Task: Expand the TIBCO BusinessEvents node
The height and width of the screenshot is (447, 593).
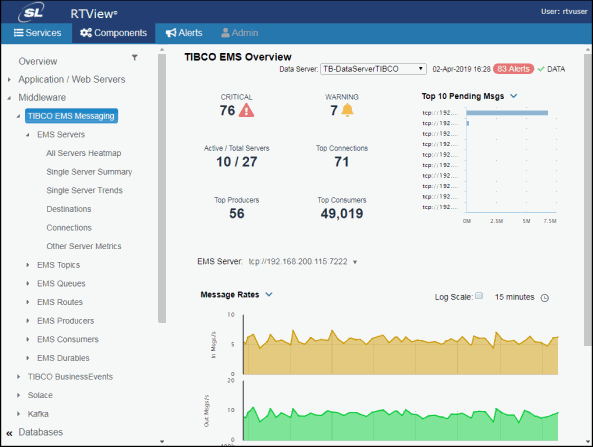Action: pyautogui.click(x=18, y=377)
